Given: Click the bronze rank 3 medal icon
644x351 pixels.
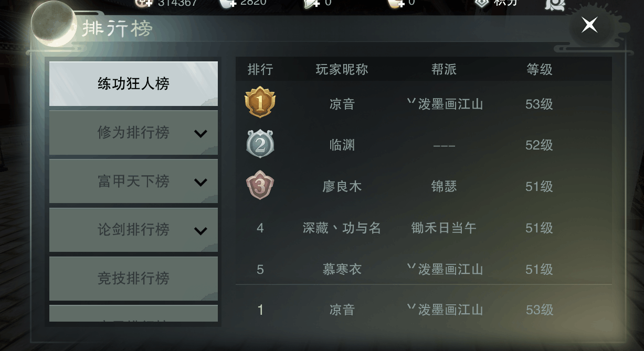Looking at the screenshot, I should [x=260, y=185].
